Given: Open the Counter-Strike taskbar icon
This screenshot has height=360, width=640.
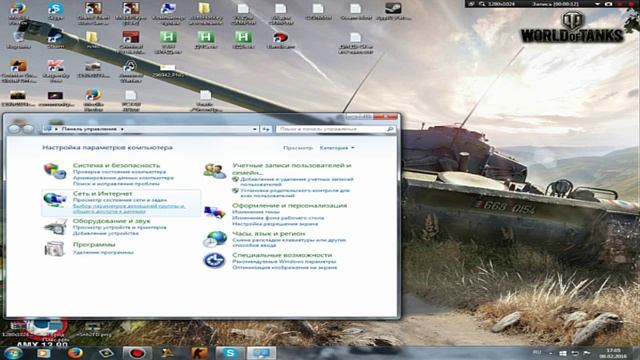Looking at the screenshot, I should click(199, 353).
